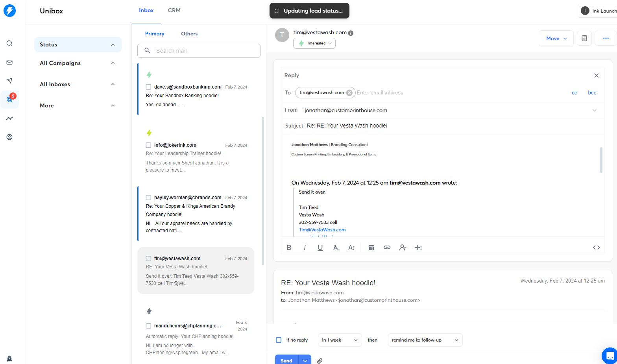Click the Search mail field
The width and height of the screenshot is (617, 364).
coord(199,51)
